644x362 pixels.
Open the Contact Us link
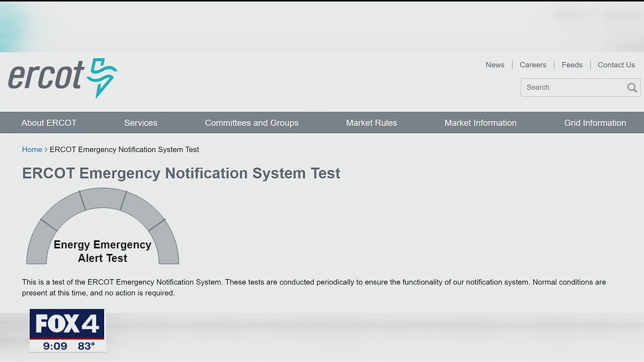tap(616, 65)
